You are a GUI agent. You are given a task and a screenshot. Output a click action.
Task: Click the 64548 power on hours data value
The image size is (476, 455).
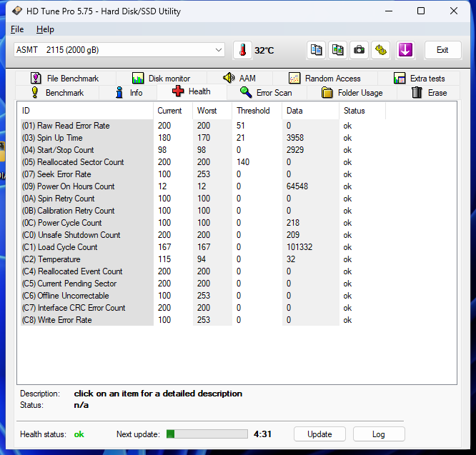pyautogui.click(x=297, y=186)
